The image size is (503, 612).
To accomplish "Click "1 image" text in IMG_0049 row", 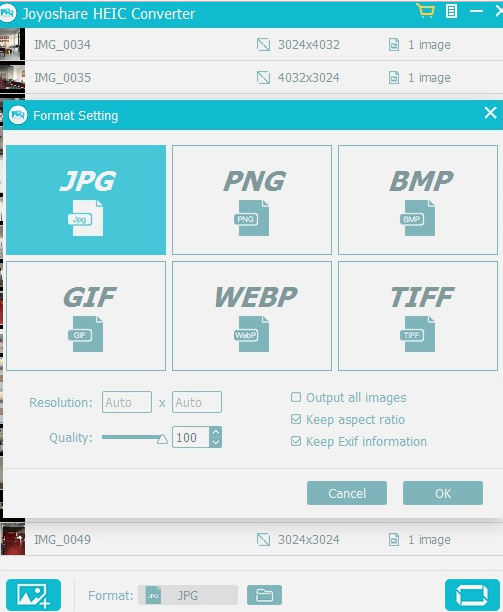I will pyautogui.click(x=429, y=539).
